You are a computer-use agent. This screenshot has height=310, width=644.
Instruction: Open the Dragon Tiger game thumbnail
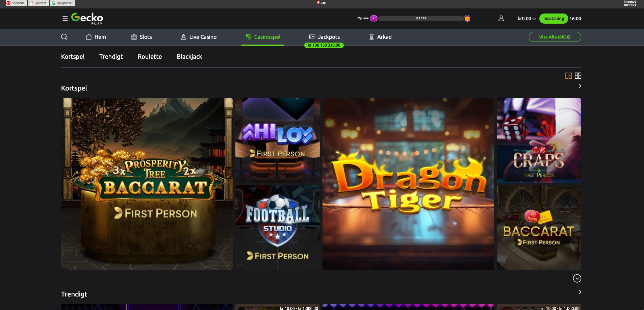pos(408,184)
